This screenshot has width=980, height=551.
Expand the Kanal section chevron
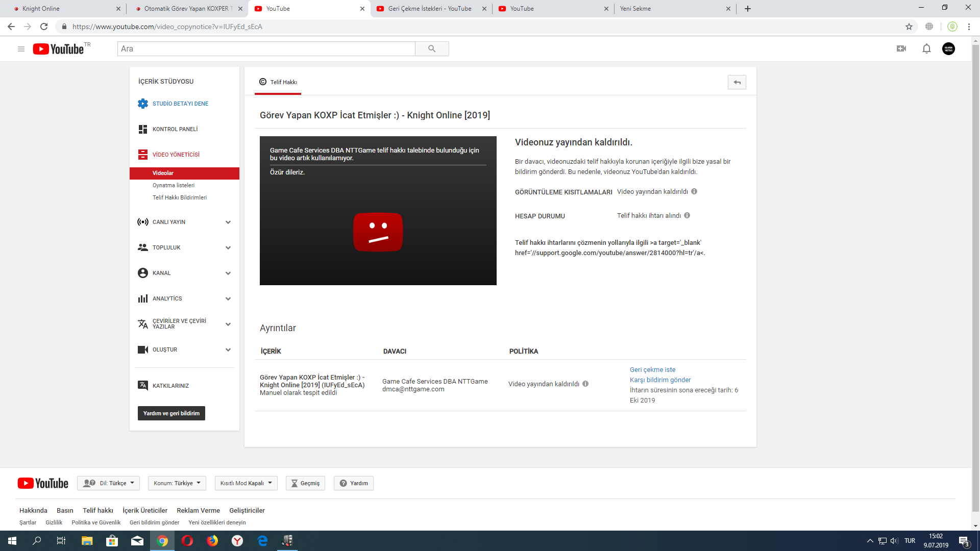coord(228,272)
